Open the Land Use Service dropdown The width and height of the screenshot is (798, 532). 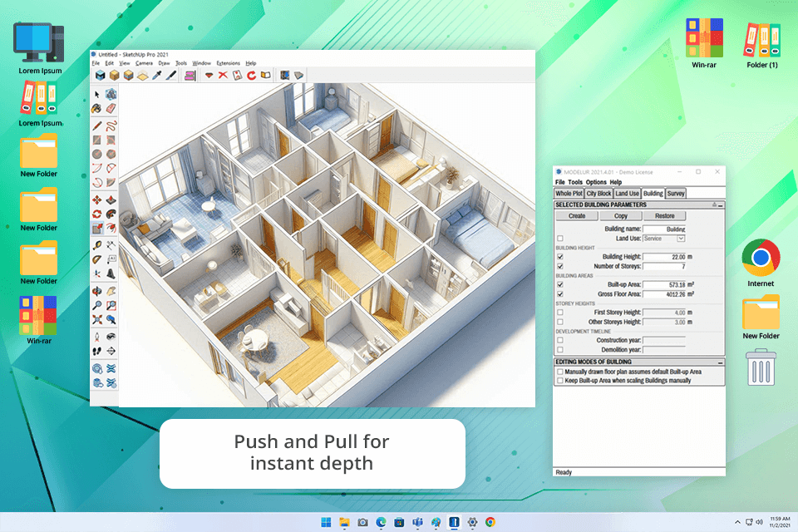[x=681, y=239]
